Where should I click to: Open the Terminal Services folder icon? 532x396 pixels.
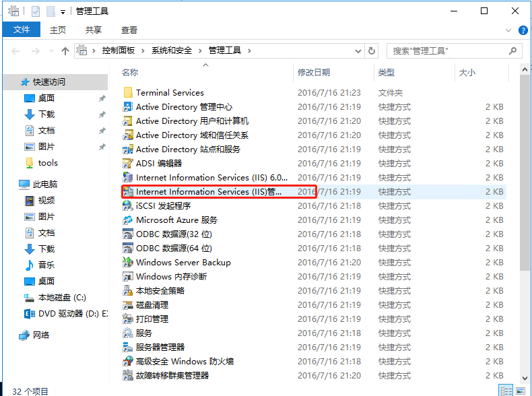tap(128, 92)
